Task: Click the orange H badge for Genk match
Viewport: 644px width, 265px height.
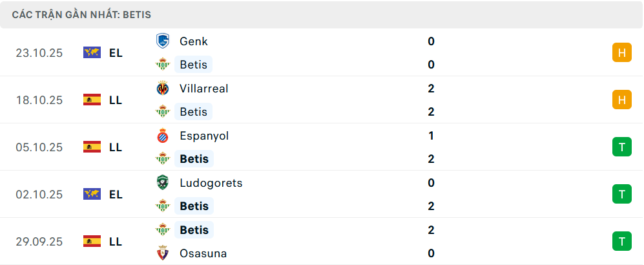Action: 621,53
